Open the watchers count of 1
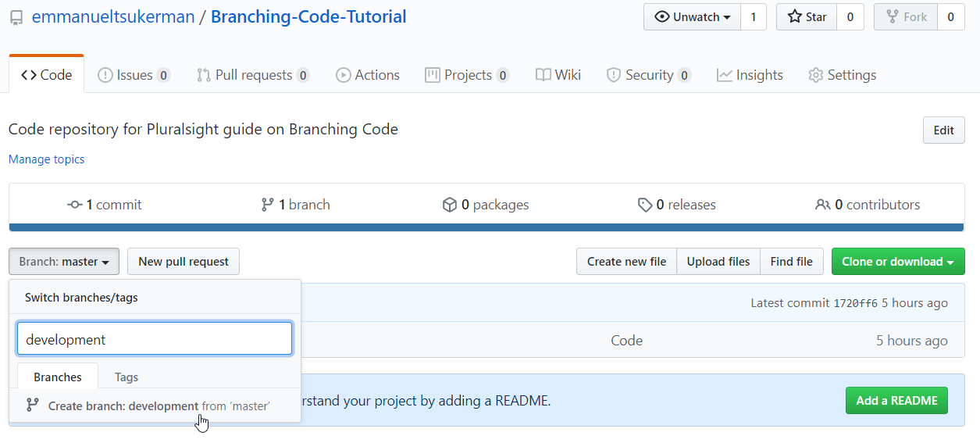The height and width of the screenshot is (443, 980). click(x=754, y=17)
